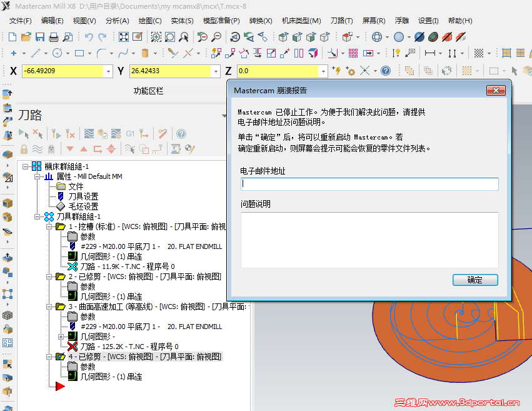The image size is (532, 411).
Task: Click the Fit to screen icon
Action: point(124,37)
